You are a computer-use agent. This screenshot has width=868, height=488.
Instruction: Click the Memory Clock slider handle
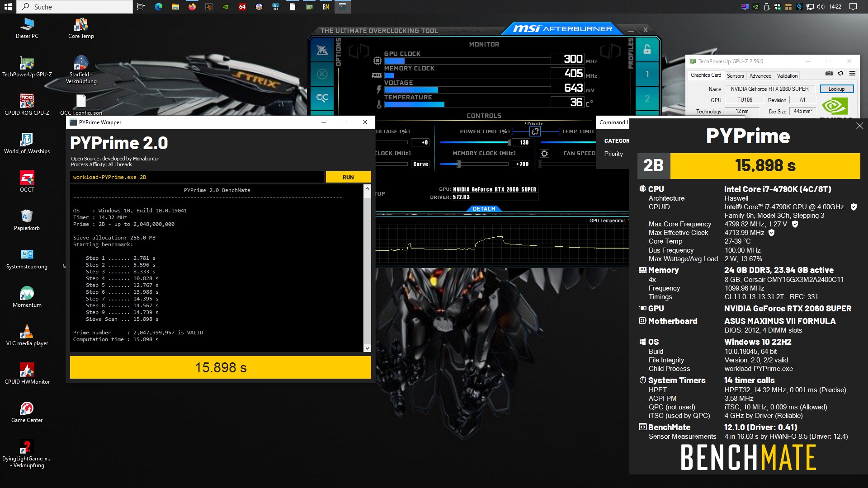coord(458,164)
